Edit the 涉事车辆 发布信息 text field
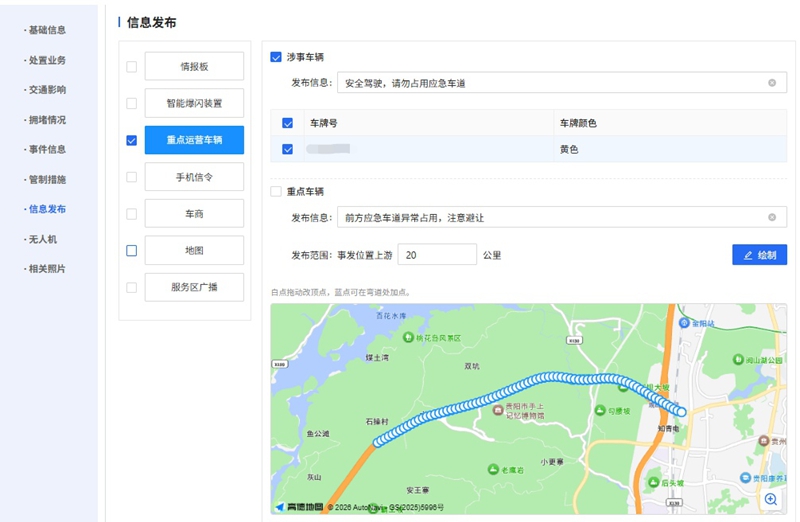800x522 pixels. tap(562, 83)
